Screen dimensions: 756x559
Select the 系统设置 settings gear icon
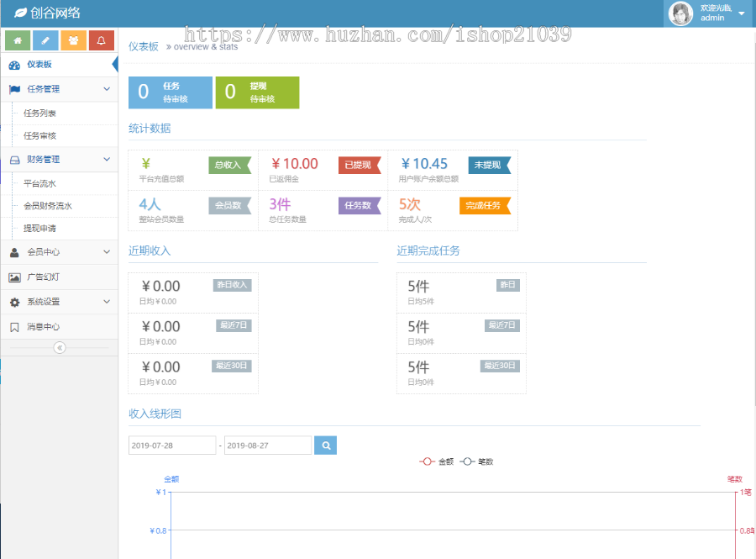13,302
